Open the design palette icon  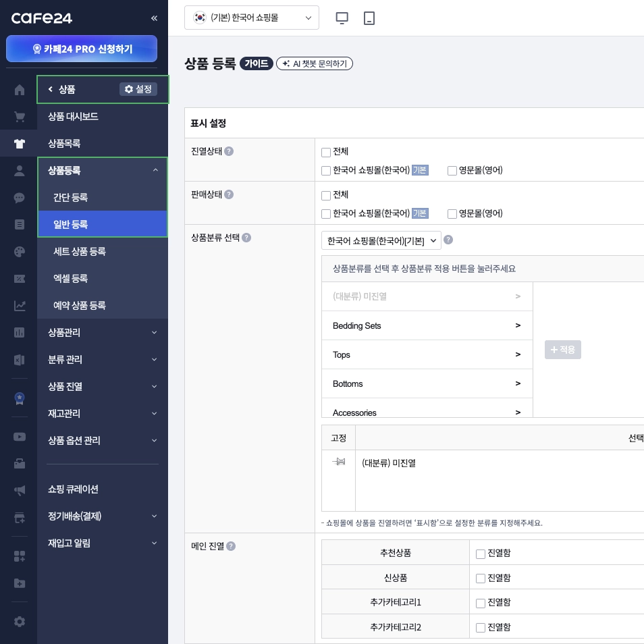pos(20,252)
